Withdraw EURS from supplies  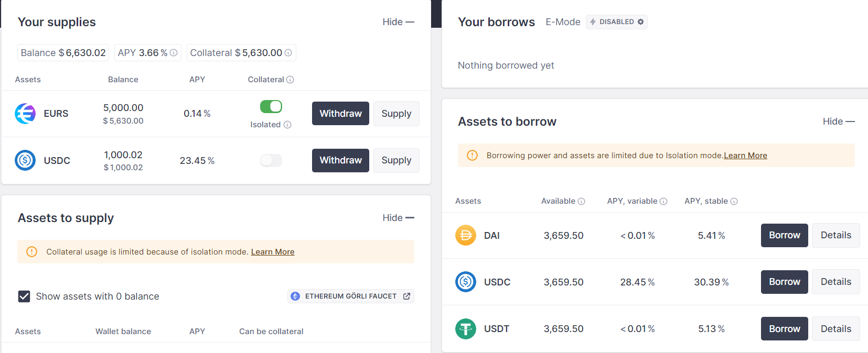coord(340,114)
